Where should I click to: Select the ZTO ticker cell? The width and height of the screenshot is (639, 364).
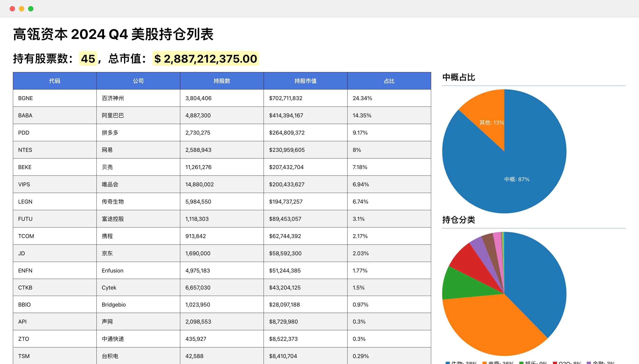tap(55, 339)
